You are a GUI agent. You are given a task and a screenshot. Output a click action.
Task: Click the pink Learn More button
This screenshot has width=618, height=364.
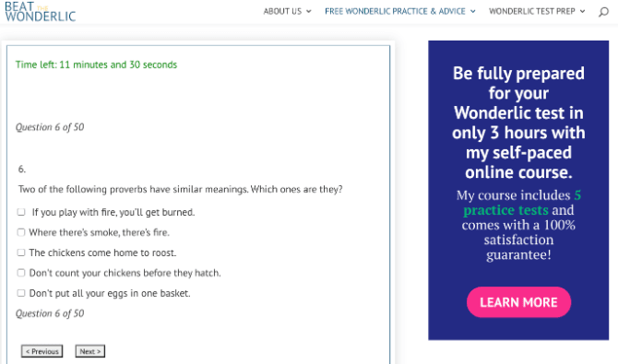[x=518, y=302]
